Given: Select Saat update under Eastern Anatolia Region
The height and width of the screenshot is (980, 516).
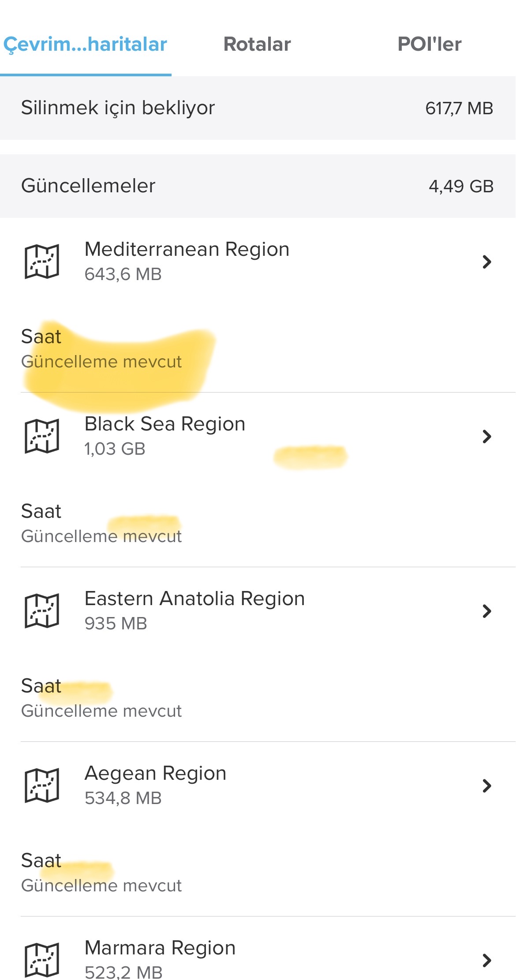Looking at the screenshot, I should pos(101,698).
